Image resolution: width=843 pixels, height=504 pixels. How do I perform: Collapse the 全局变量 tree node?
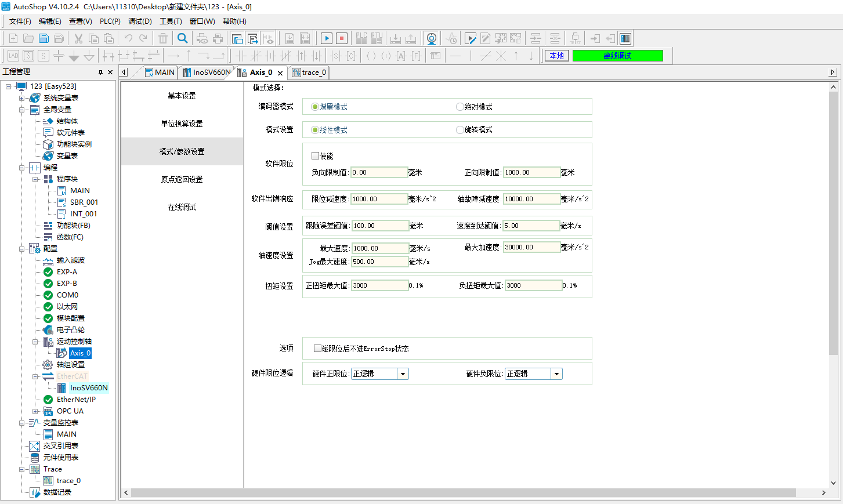[22, 110]
